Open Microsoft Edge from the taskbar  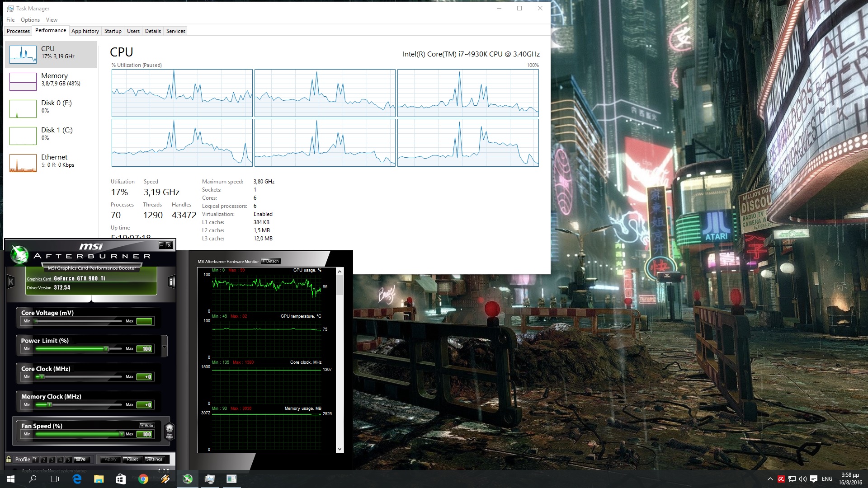coord(77,479)
